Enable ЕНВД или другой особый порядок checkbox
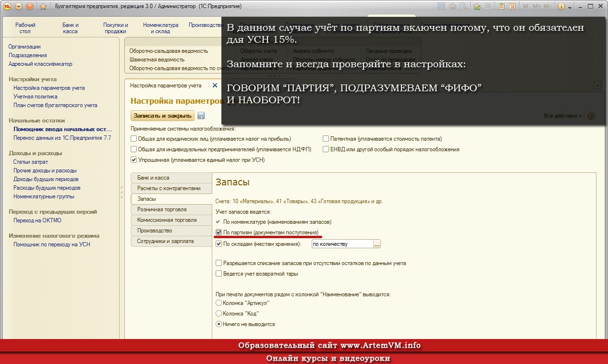The image size is (608, 364). pyautogui.click(x=326, y=149)
